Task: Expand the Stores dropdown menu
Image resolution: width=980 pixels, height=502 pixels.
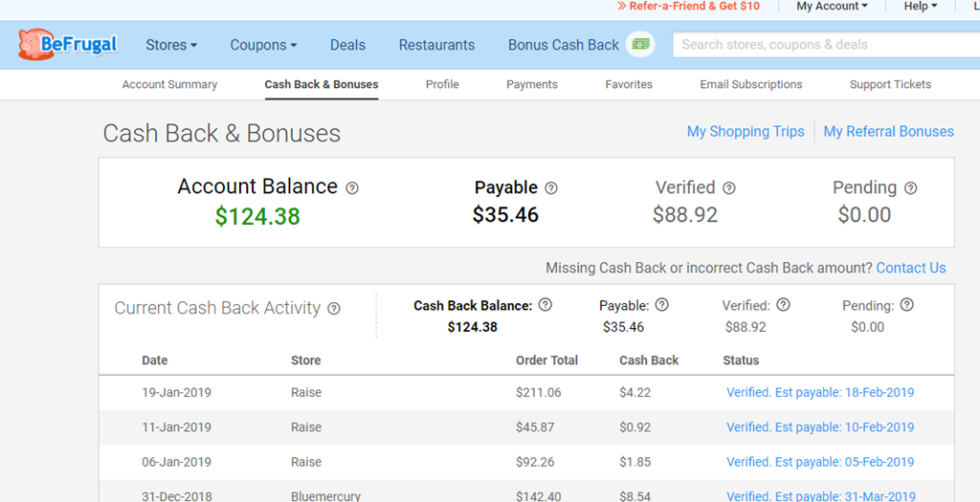Action: [x=171, y=45]
